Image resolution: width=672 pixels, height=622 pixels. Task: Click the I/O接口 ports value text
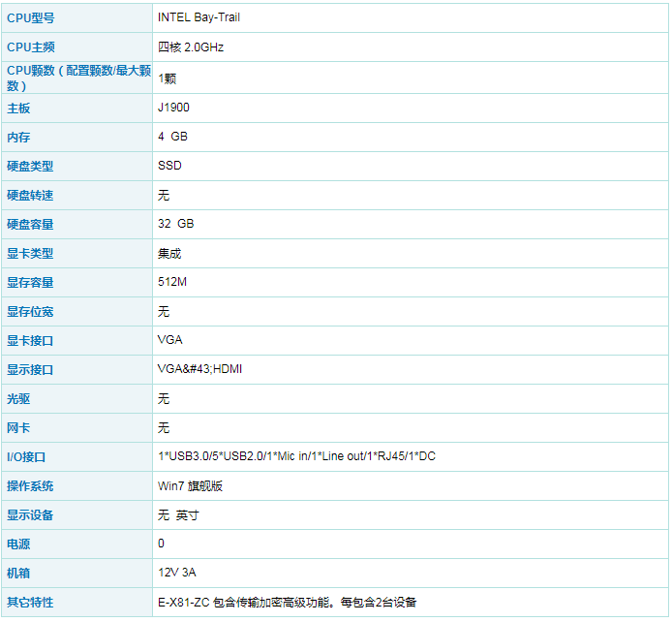click(x=296, y=456)
